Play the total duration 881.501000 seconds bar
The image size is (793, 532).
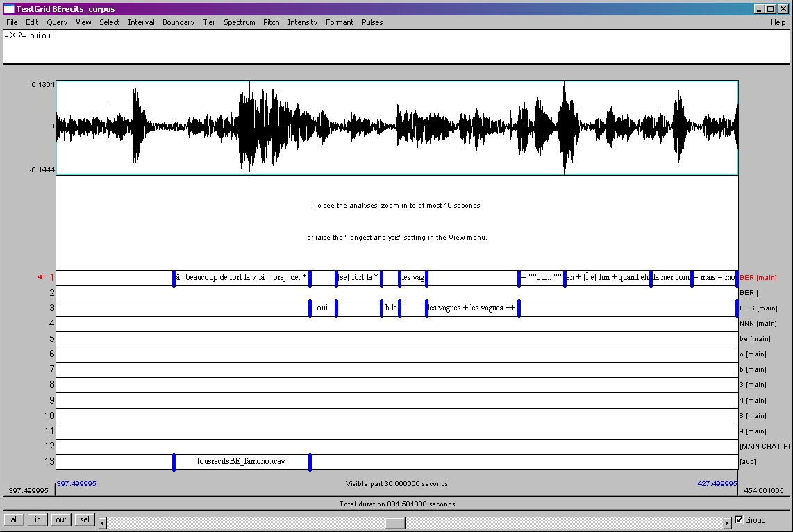pos(396,504)
